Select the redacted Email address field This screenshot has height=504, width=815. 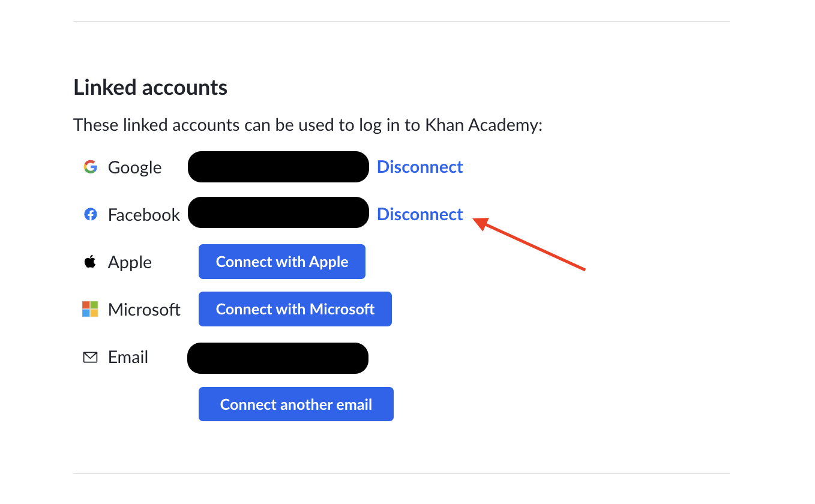(x=278, y=358)
